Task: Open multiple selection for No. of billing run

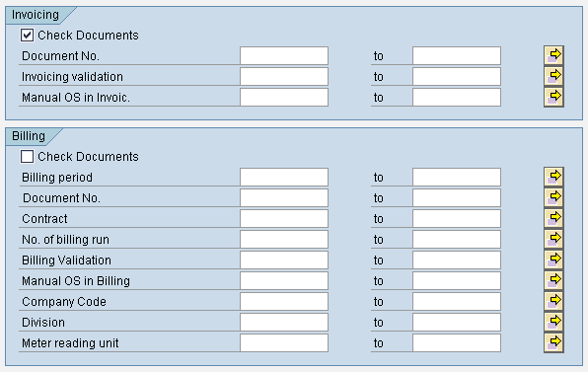Action: click(553, 239)
